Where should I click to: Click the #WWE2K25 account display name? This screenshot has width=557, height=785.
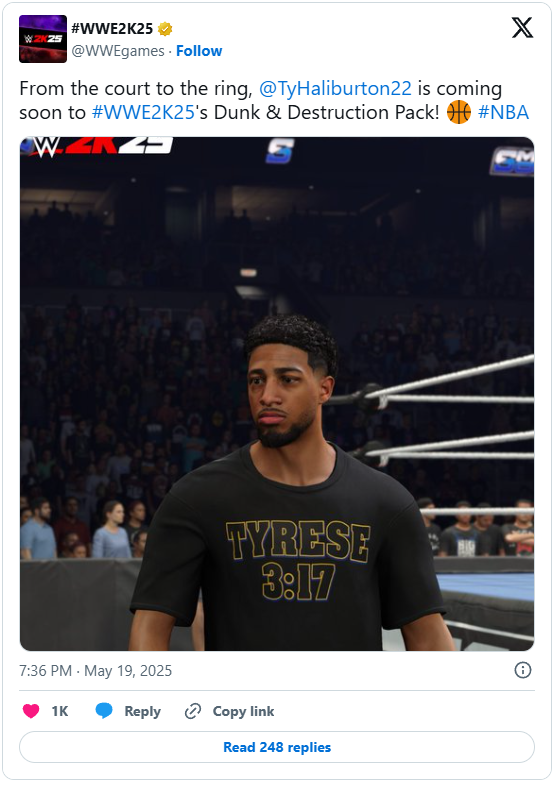point(112,29)
